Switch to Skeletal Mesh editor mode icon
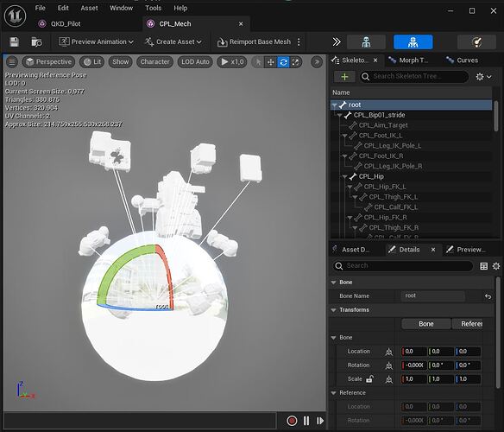 413,41
